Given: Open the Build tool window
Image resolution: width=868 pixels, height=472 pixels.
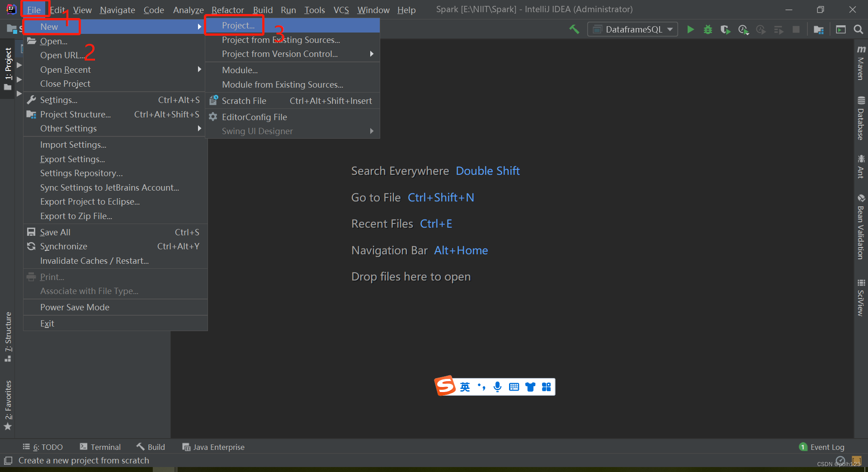Looking at the screenshot, I should (x=151, y=447).
